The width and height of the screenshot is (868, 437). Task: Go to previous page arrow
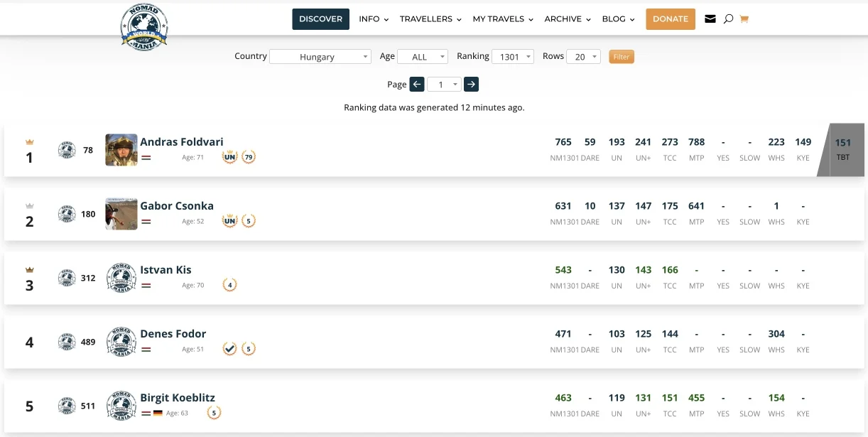click(x=417, y=85)
